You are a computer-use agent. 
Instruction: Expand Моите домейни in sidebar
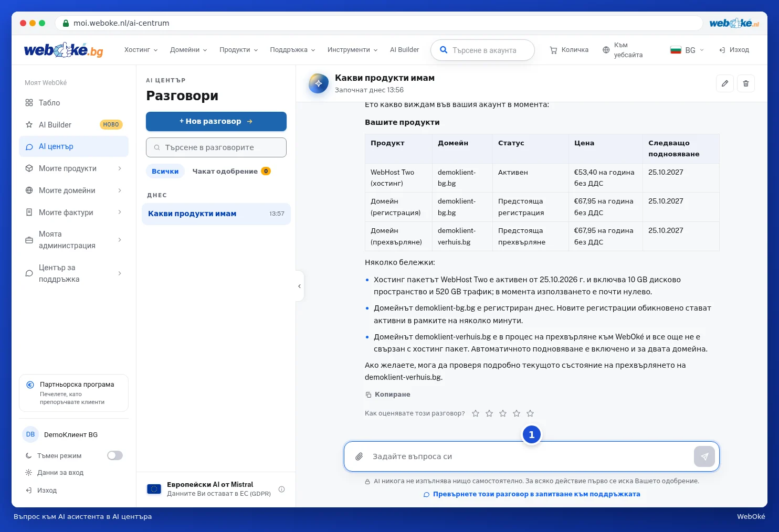[x=73, y=190]
